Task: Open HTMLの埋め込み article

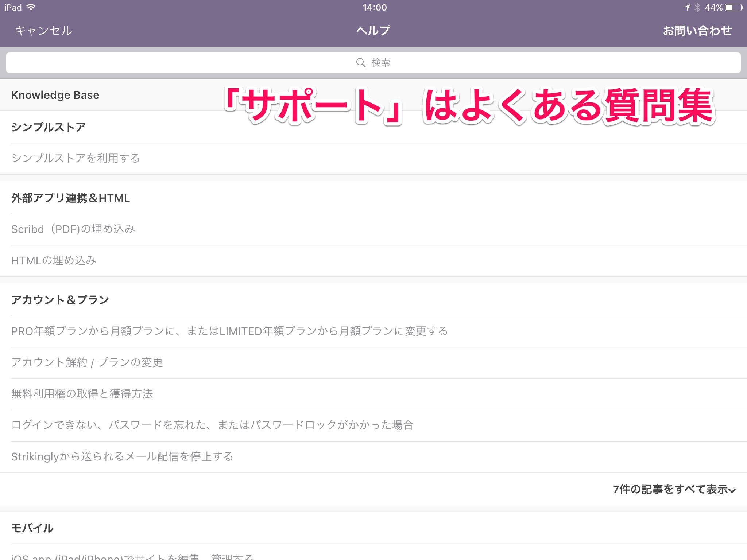Action: point(54,260)
